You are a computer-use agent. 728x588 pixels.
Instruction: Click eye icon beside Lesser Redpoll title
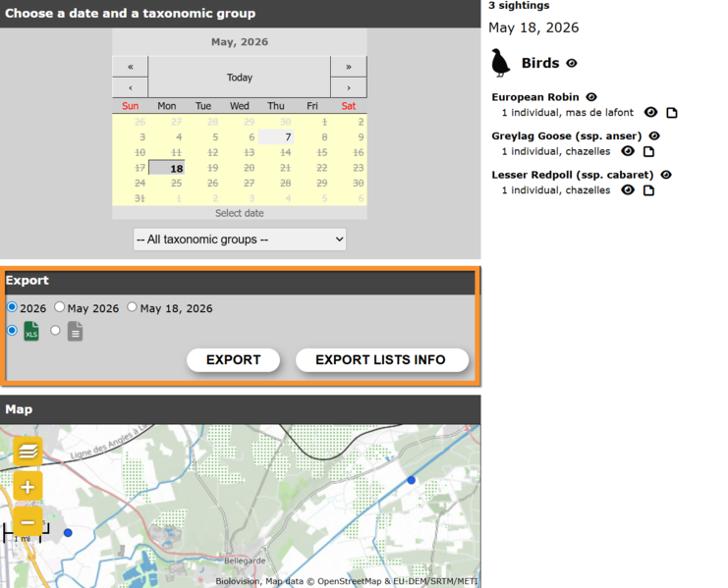666,175
